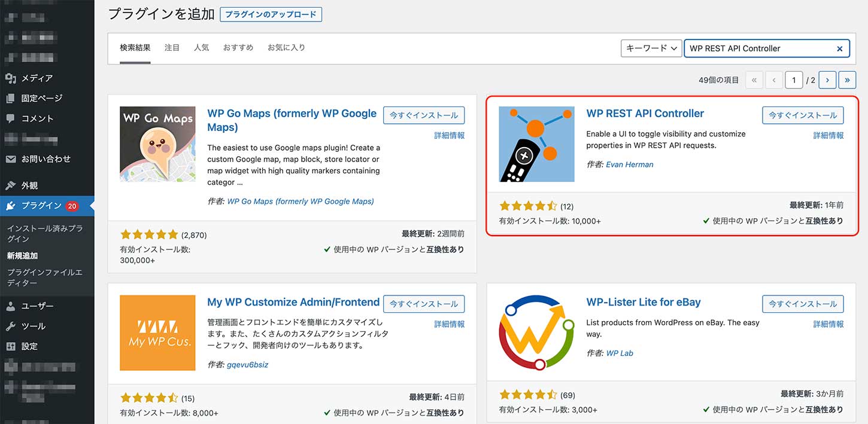Clear search field with the X icon

click(839, 49)
